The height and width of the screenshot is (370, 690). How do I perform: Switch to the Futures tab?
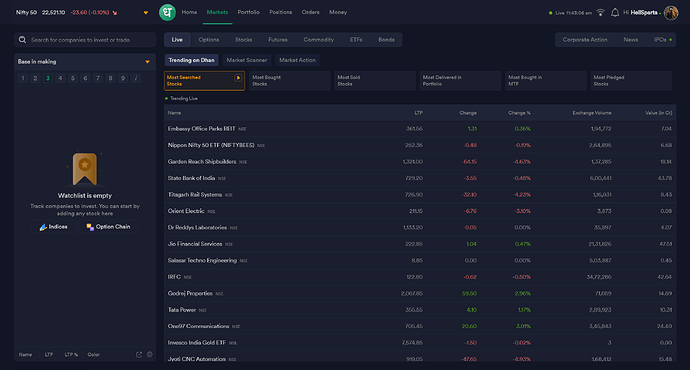click(x=278, y=40)
